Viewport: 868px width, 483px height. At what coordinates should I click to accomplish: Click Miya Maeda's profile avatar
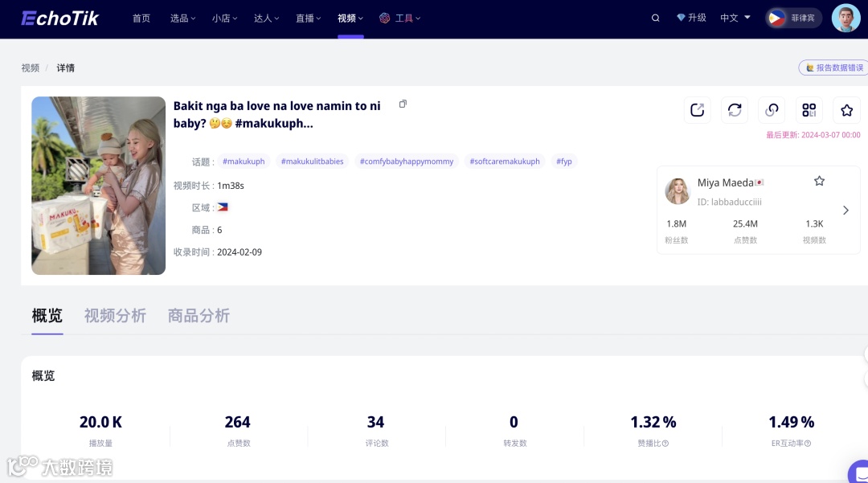pos(678,191)
